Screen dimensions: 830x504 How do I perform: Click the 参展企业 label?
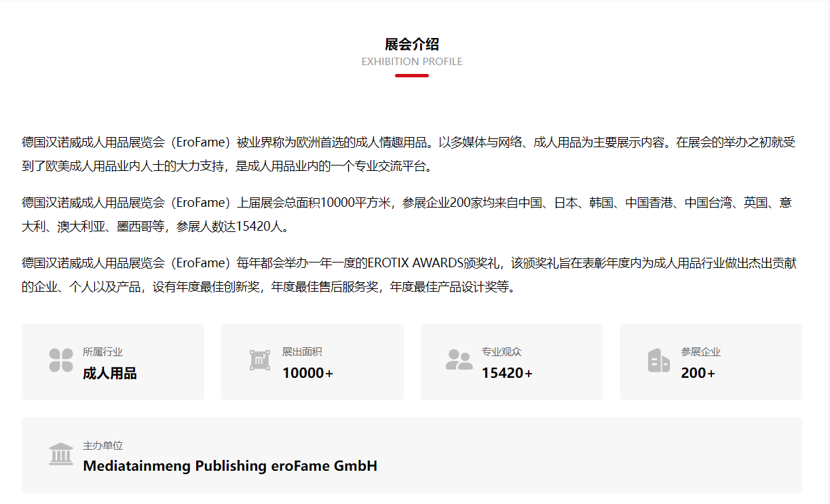click(x=701, y=352)
